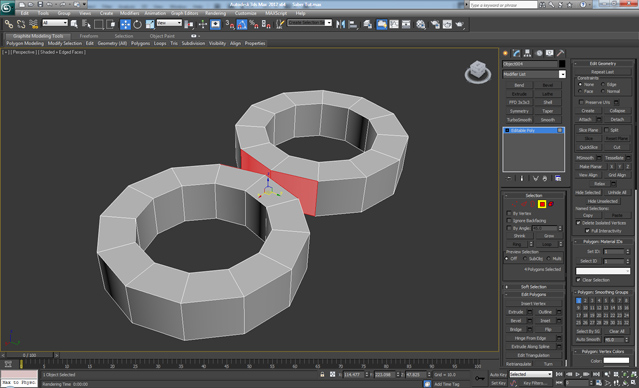
Task: Collapse Polygon: Smoothing Groups rollout
Action: click(603, 292)
